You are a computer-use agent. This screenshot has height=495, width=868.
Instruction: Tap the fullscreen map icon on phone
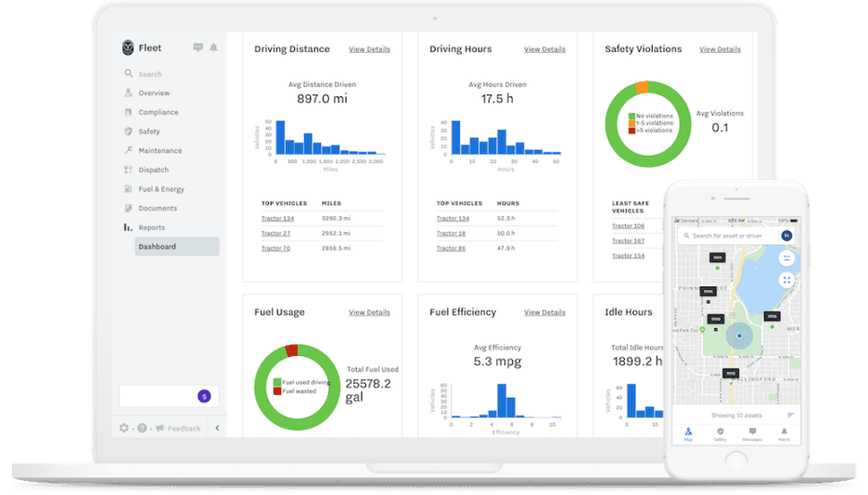click(786, 280)
